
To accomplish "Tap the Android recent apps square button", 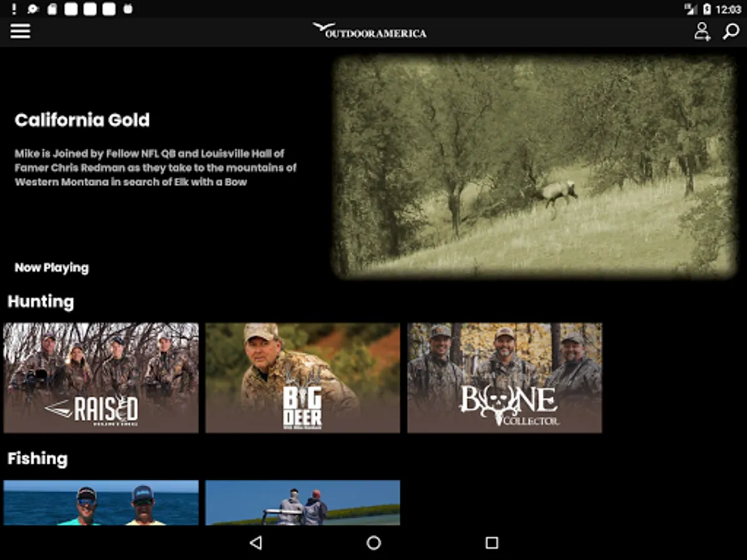I will pyautogui.click(x=492, y=543).
